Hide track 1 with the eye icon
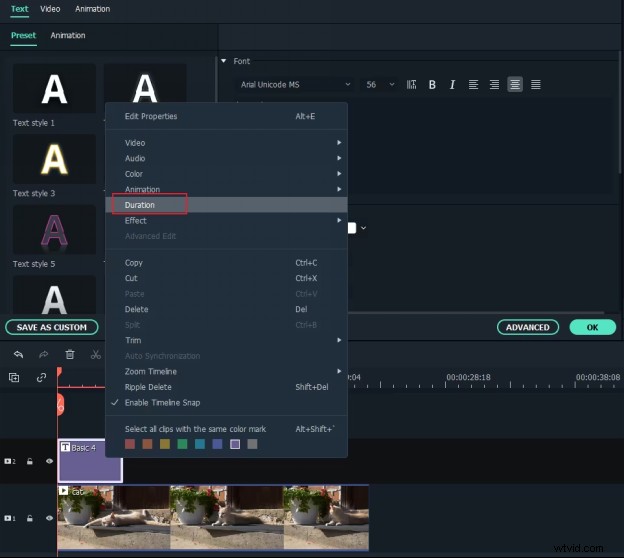Viewport: 624px width, 558px height. coord(49,518)
